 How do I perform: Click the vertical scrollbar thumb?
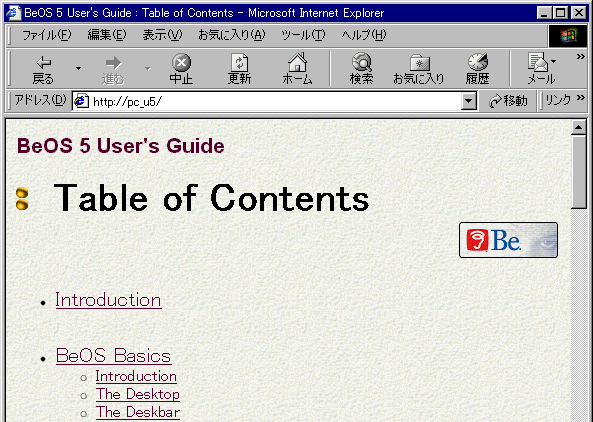[579, 172]
